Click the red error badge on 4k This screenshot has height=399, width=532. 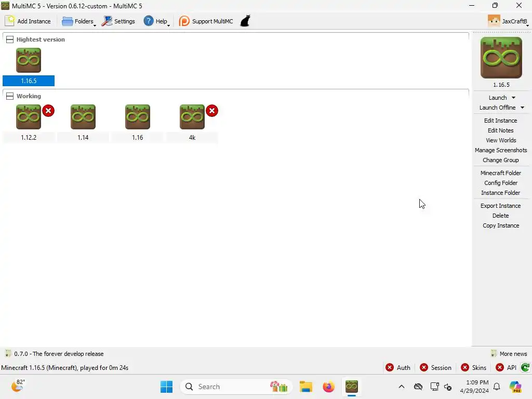pyautogui.click(x=212, y=111)
